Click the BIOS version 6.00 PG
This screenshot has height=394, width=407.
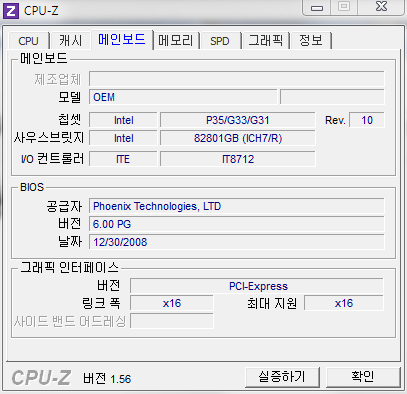coord(237,224)
